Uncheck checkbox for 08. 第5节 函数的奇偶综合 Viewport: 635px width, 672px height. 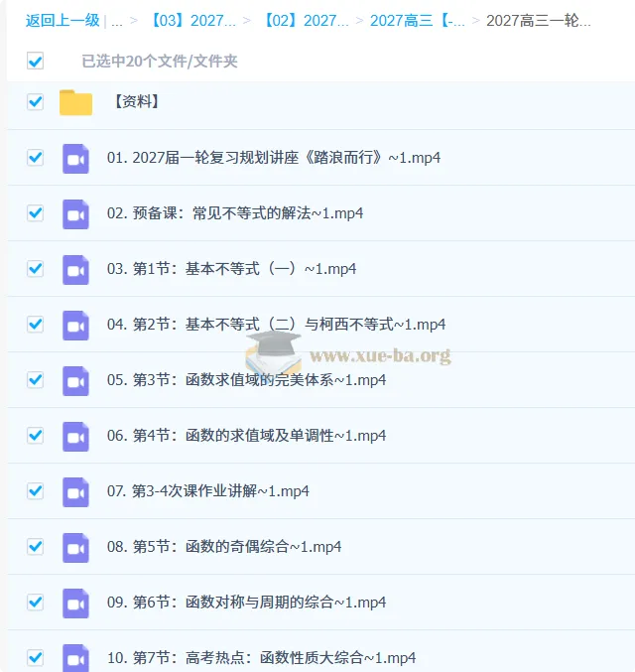[x=35, y=546]
